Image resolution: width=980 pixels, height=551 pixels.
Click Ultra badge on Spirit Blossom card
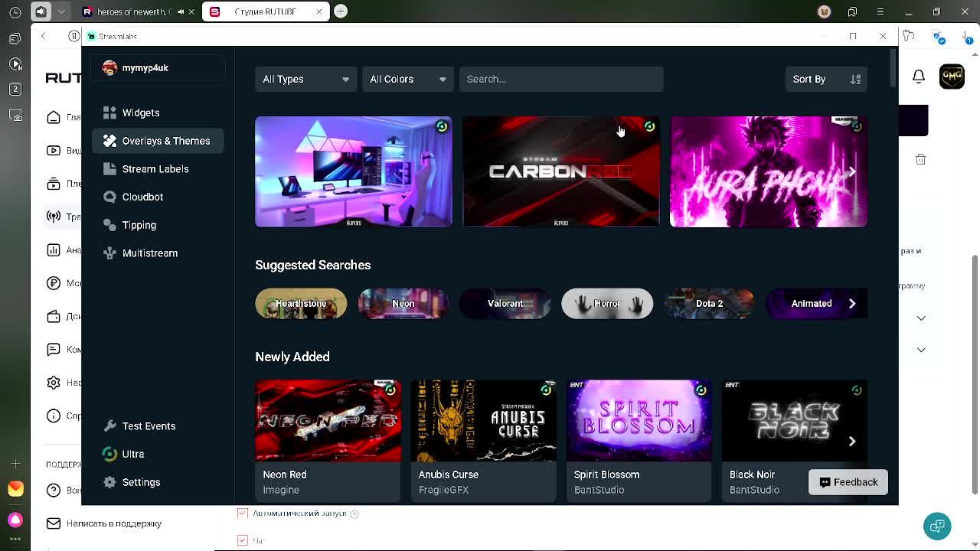point(701,390)
